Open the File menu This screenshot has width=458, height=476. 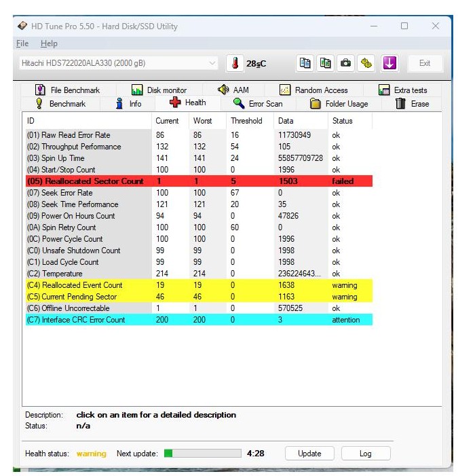tap(22, 43)
